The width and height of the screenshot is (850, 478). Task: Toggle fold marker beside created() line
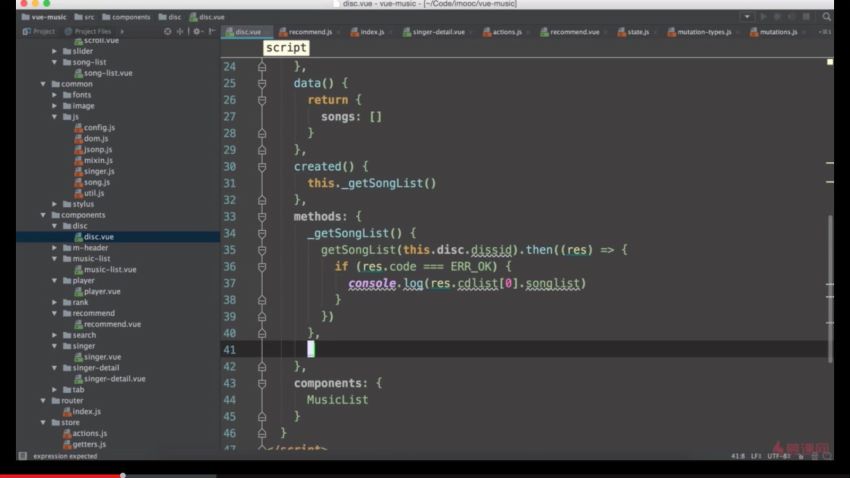tap(262, 166)
